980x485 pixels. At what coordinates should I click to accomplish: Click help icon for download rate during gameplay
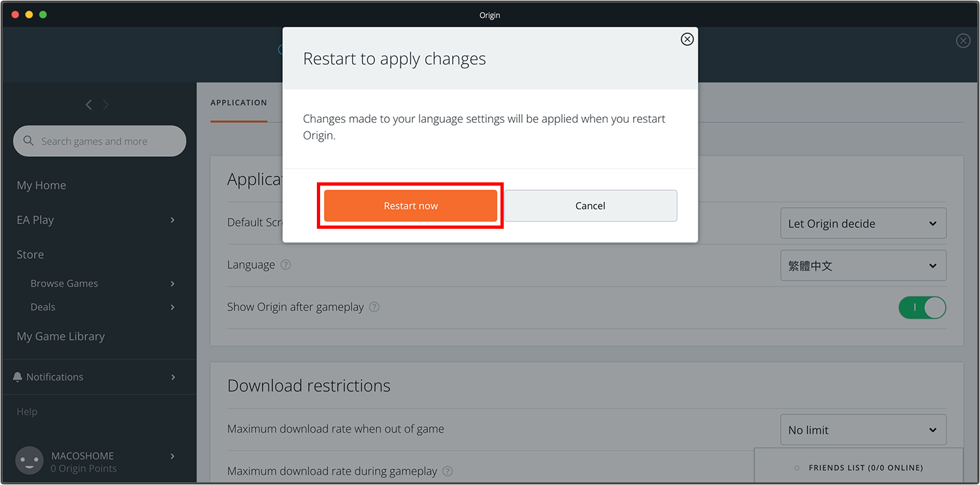coord(448,471)
